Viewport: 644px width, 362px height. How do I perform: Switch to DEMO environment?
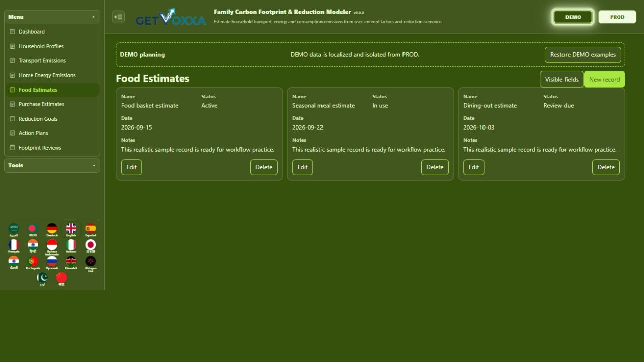573,17
